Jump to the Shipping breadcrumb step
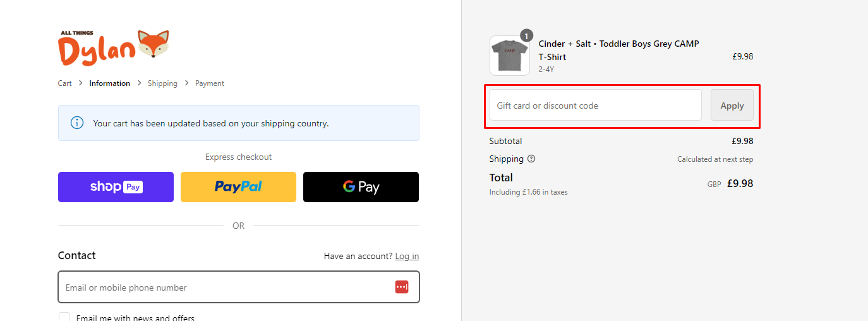 click(x=162, y=83)
